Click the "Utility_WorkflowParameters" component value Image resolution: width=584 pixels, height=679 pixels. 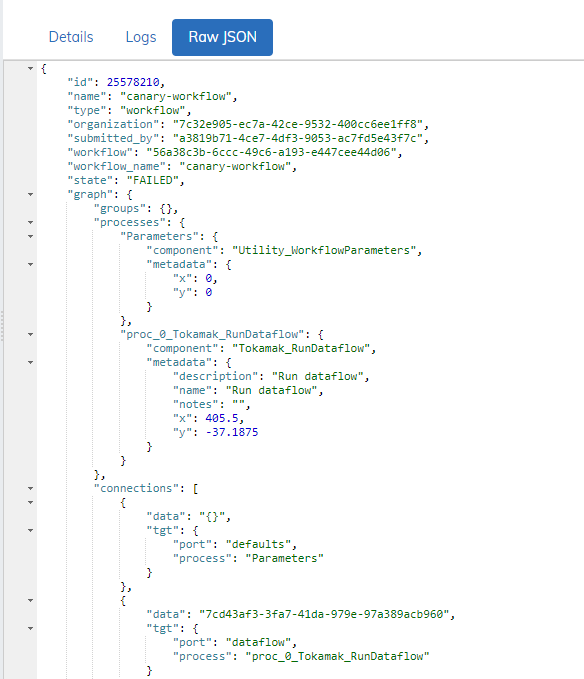[324, 250]
